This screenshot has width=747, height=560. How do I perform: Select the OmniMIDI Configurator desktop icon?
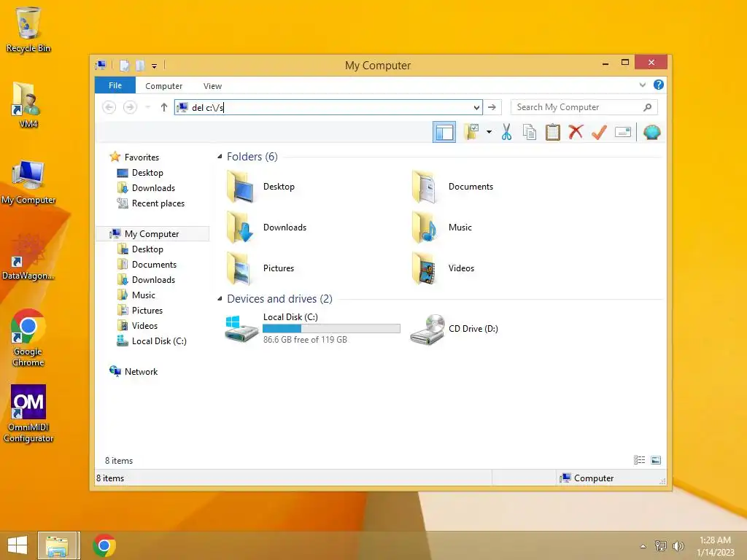click(x=28, y=414)
